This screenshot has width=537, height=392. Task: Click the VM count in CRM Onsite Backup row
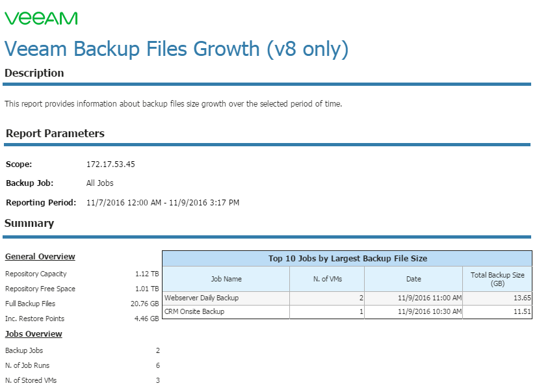click(x=361, y=311)
